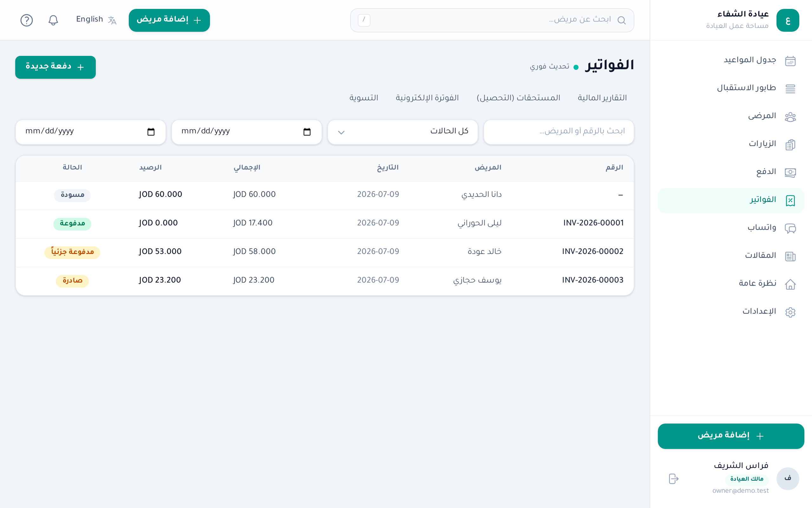Open notifications bell icon
Screen dimensions: 812x508
tap(53, 20)
